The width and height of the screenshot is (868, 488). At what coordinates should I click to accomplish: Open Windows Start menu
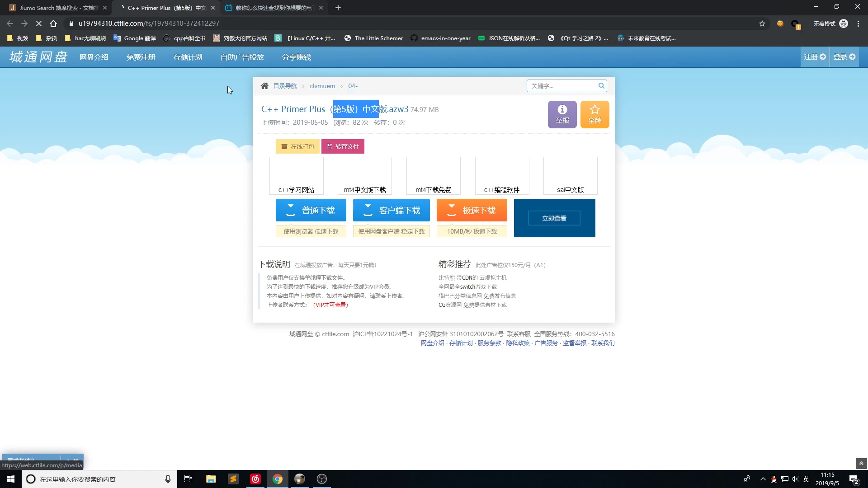click(x=11, y=479)
